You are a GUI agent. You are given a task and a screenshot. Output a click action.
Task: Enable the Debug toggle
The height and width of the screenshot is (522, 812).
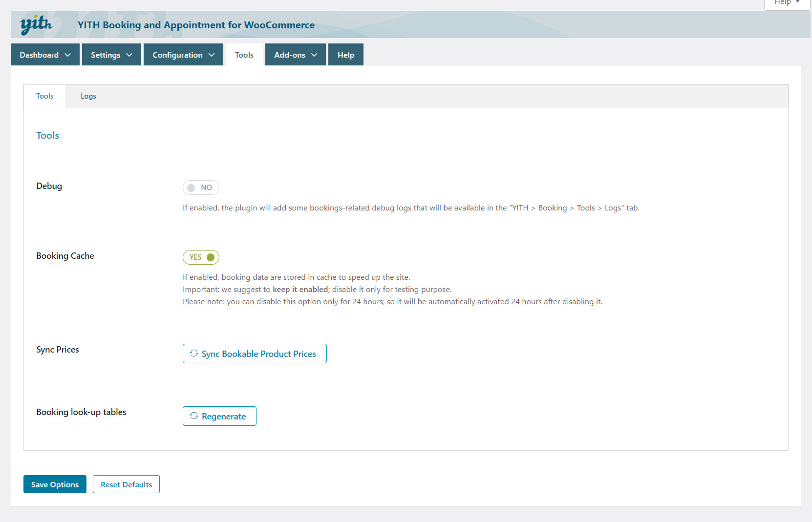tap(201, 188)
